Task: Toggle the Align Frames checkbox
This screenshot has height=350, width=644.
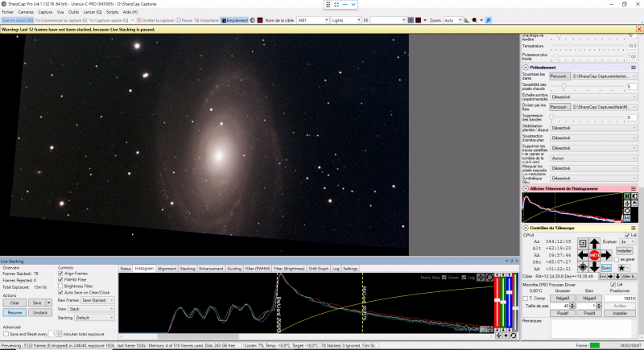Action: pos(61,274)
